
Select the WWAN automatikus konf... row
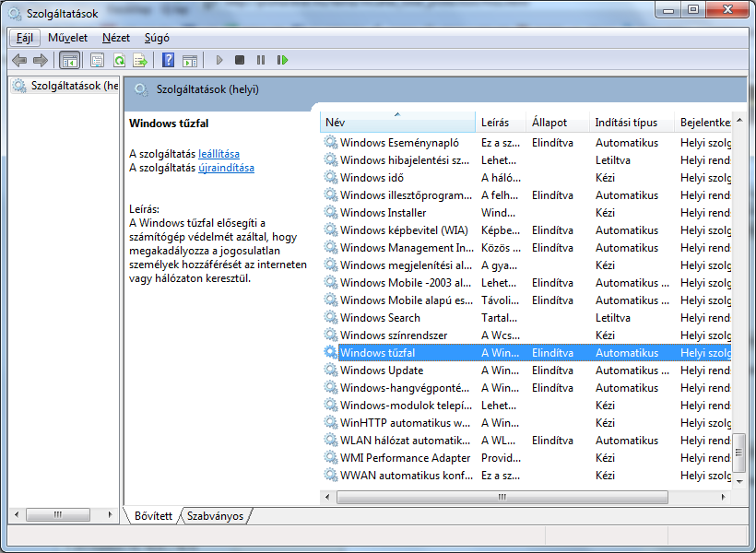(526, 475)
